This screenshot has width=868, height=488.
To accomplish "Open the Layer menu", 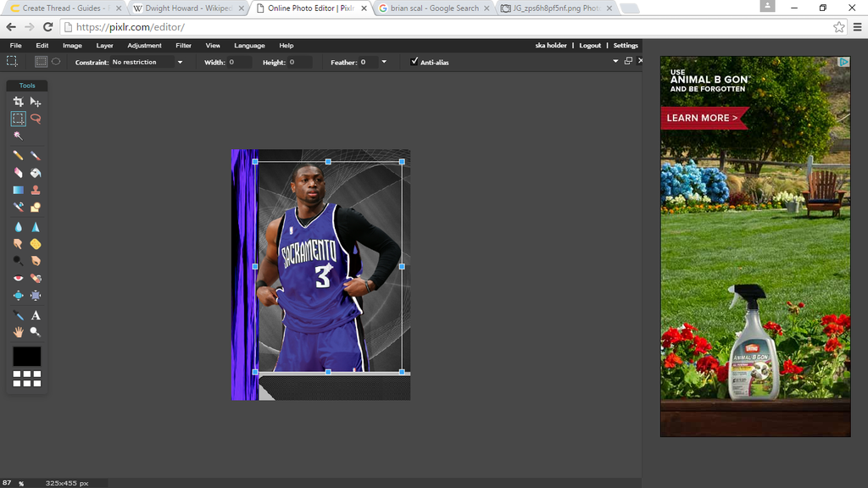I will click(104, 46).
